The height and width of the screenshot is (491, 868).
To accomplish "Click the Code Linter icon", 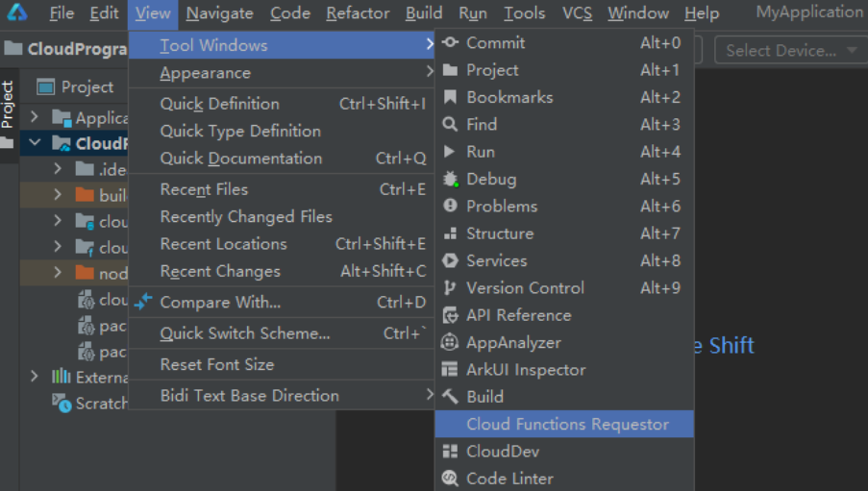I will [x=450, y=478].
